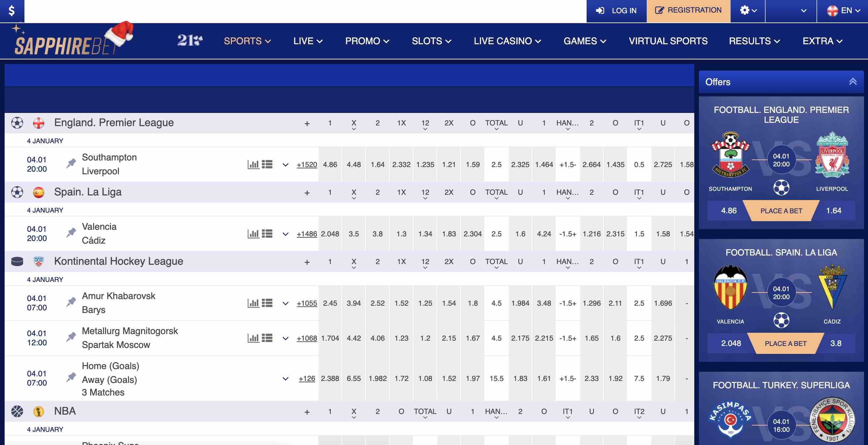Expand markets chevron for Amur Khabarovsk vs Barys

coord(285,303)
